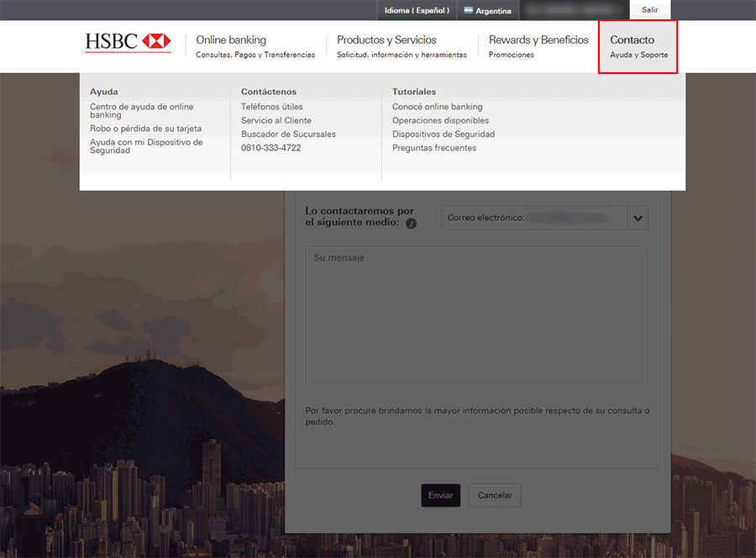Image resolution: width=756 pixels, height=558 pixels.
Task: Click into the Su mensaje text area
Action: pos(476,316)
